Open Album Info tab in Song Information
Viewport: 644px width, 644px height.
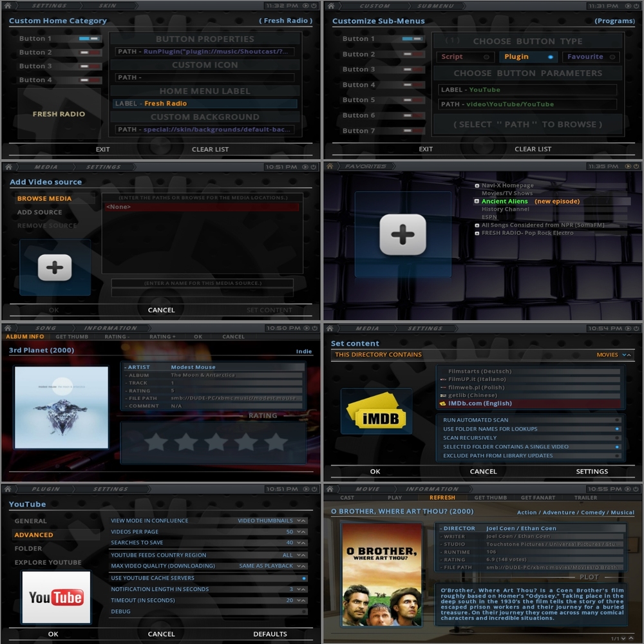pyautogui.click(x=24, y=336)
